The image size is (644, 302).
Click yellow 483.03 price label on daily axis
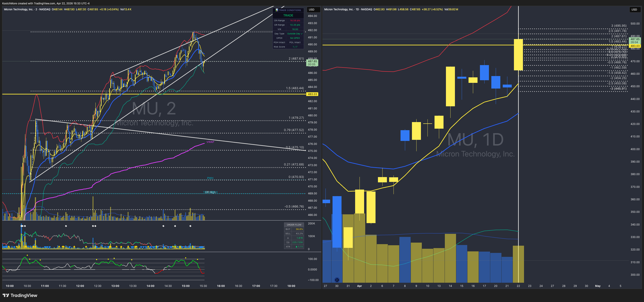point(635,46)
